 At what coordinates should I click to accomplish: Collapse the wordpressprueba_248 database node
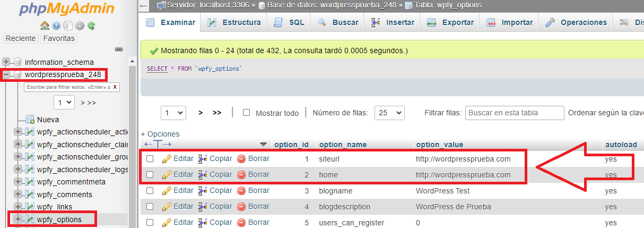pos(6,75)
